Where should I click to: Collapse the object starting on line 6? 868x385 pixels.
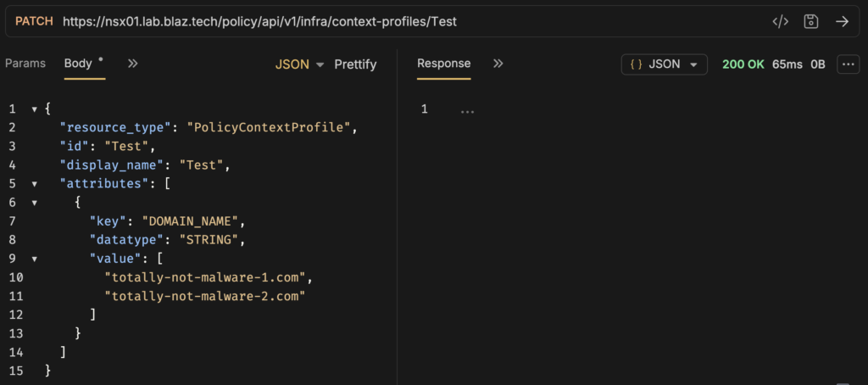click(x=35, y=202)
